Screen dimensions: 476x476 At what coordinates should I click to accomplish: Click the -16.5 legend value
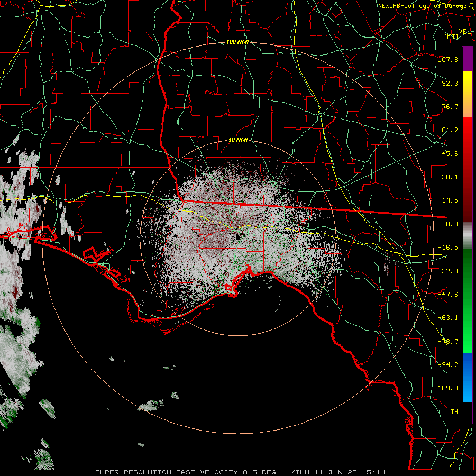coord(448,248)
